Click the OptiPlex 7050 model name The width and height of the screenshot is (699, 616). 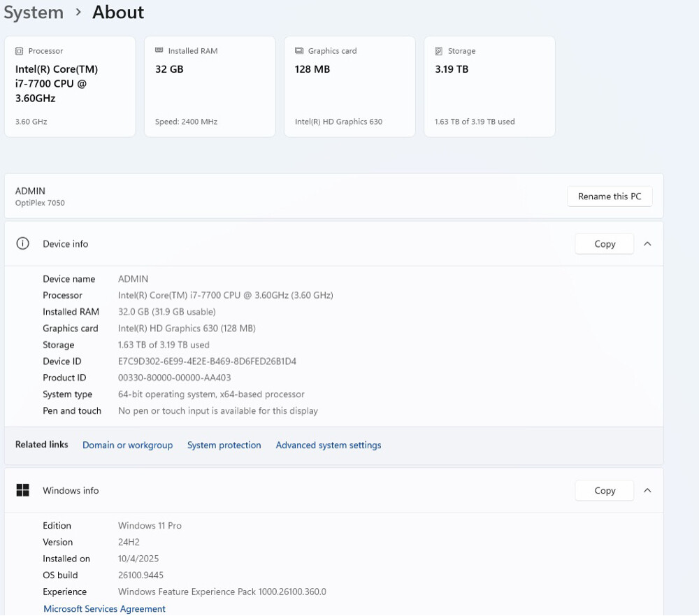(40, 203)
